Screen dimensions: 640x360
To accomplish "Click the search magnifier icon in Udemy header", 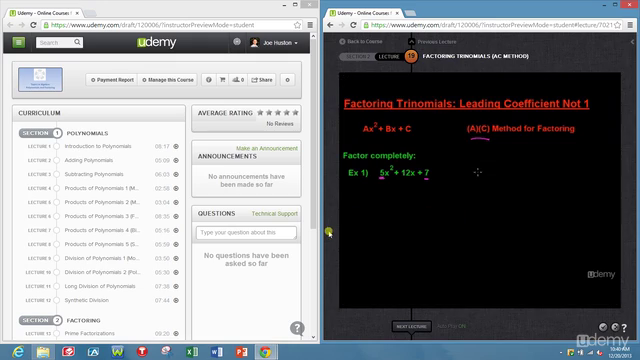I will point(77,42).
